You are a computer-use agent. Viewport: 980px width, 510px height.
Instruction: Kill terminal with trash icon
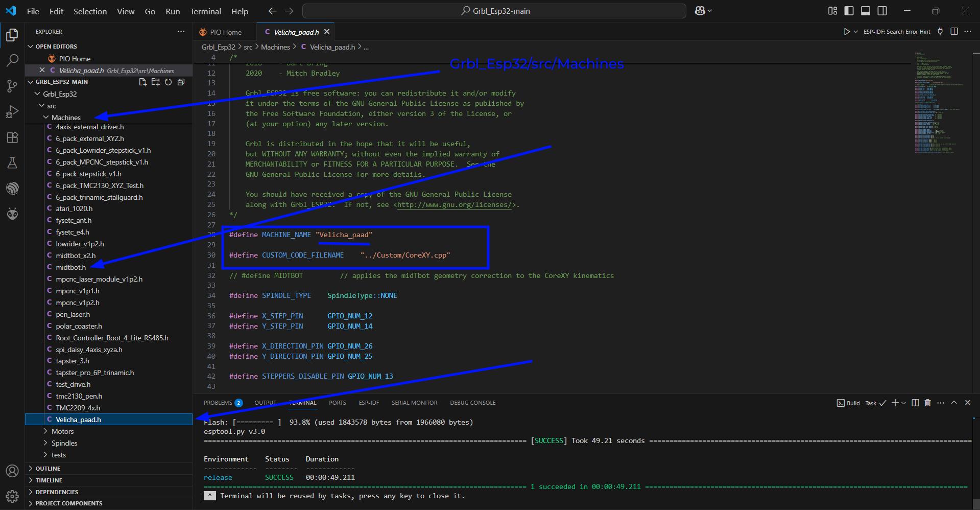coord(928,403)
